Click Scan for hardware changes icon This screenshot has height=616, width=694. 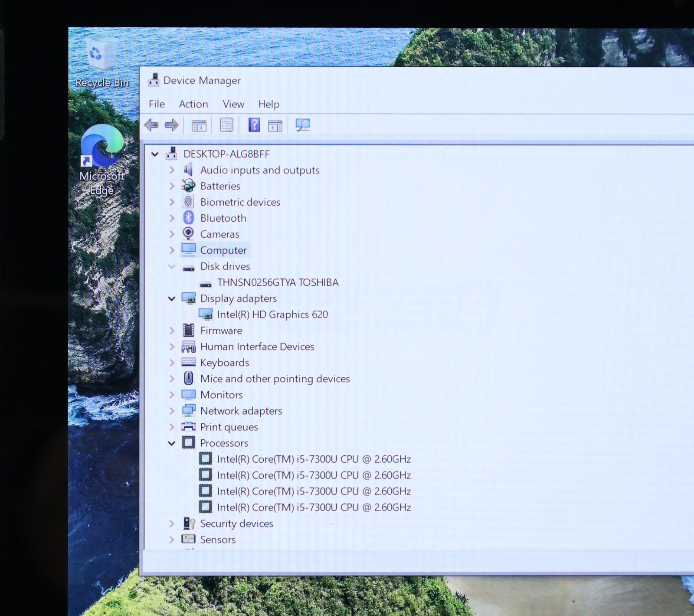pos(302,125)
